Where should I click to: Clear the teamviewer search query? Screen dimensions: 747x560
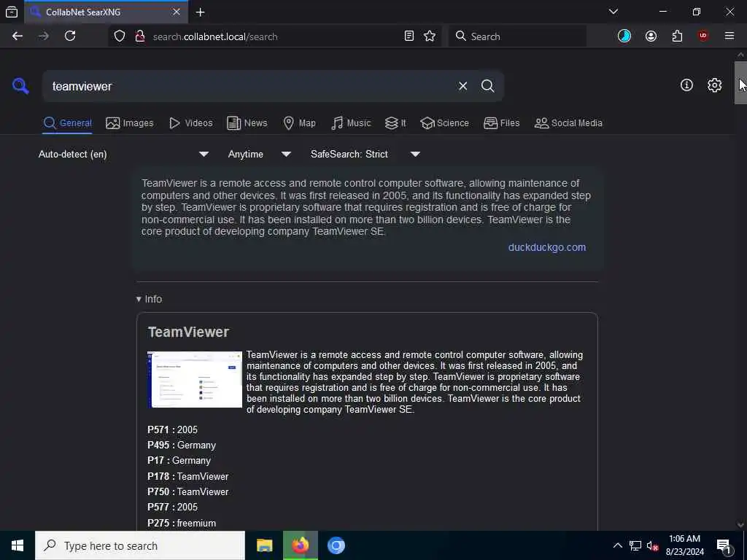[462, 86]
